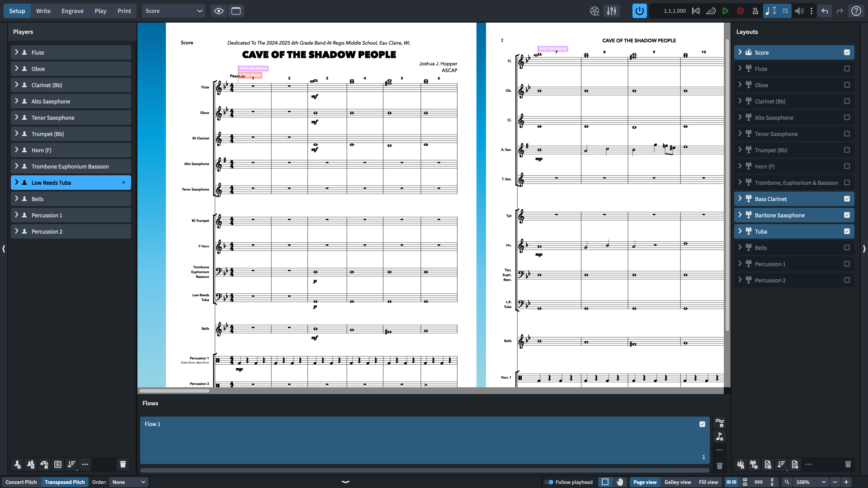Select the hand tool in status bar
The image size is (868, 488).
click(620, 482)
